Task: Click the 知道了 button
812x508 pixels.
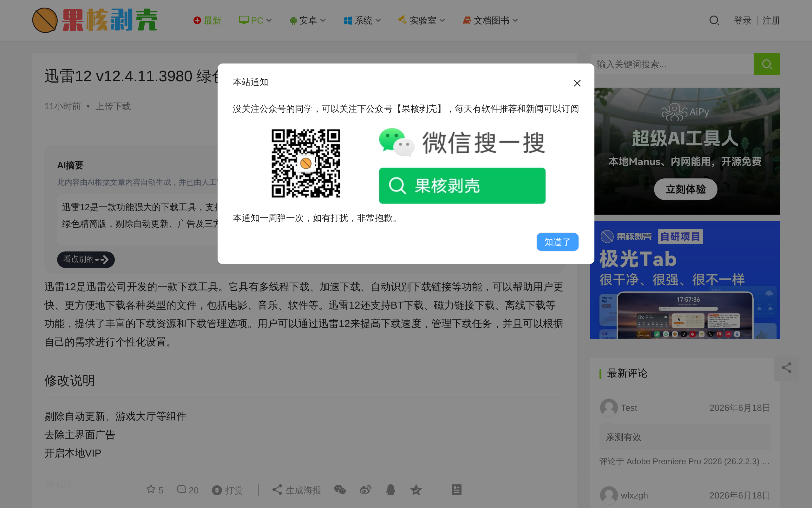Action: 557,242
